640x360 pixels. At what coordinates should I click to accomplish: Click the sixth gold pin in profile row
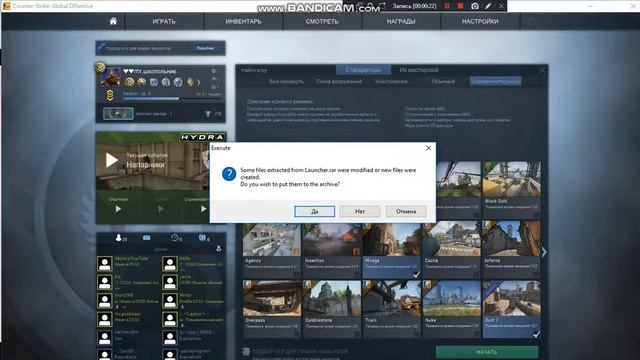coord(190,82)
